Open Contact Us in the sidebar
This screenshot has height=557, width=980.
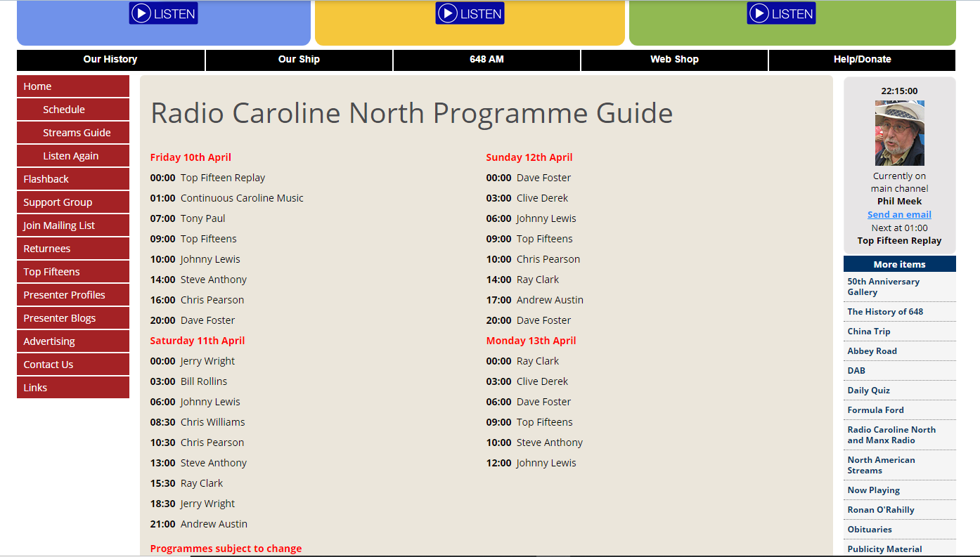[73, 365]
